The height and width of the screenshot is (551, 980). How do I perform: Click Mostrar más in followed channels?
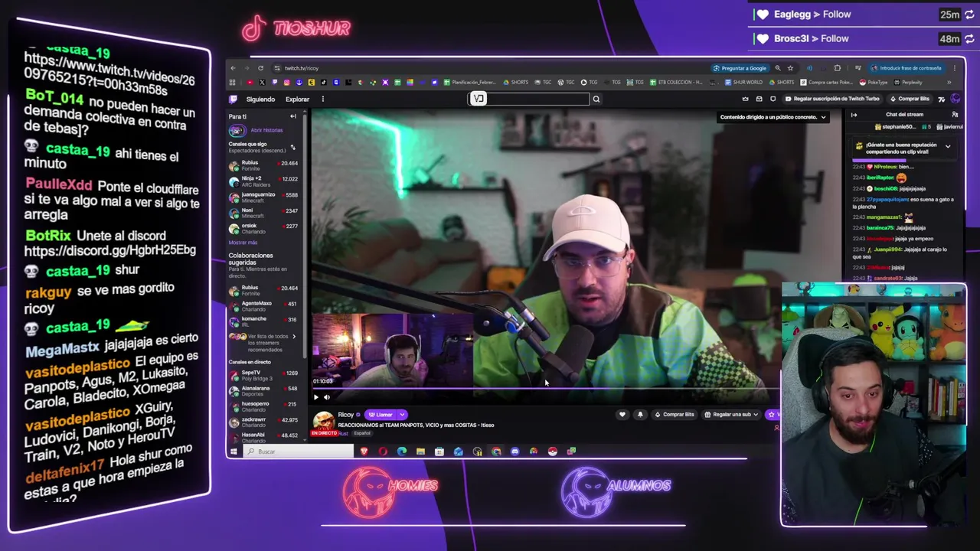point(243,243)
